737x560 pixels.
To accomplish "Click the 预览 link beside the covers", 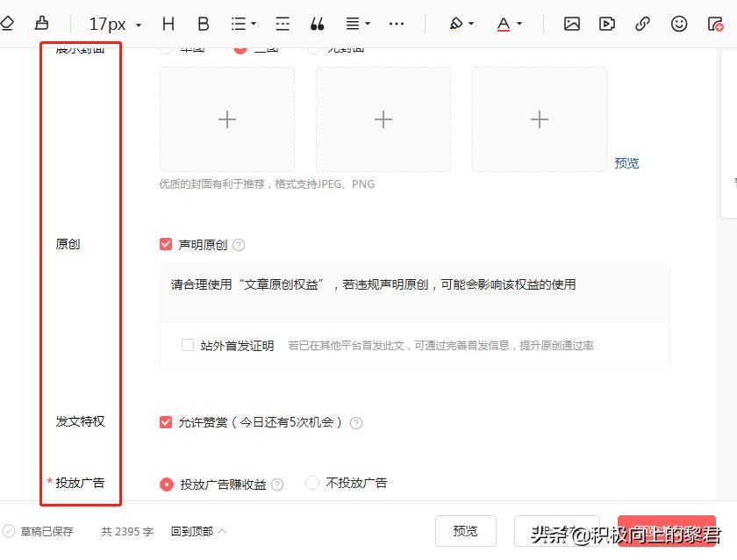I will tap(626, 163).
